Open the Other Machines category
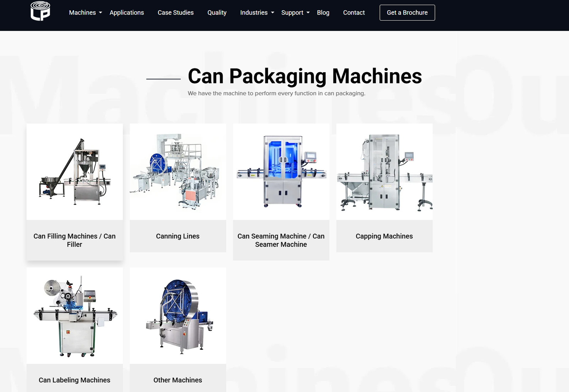This screenshot has width=569, height=392. pos(178,380)
